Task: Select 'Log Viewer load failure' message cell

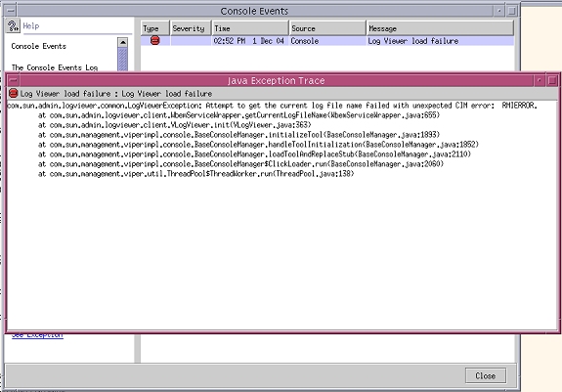Action: point(440,41)
